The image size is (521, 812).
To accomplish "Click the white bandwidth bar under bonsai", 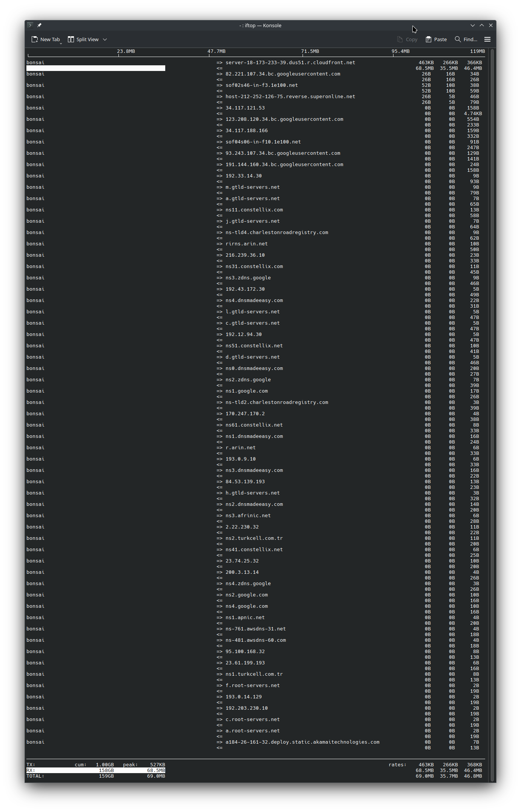I will 96,68.
